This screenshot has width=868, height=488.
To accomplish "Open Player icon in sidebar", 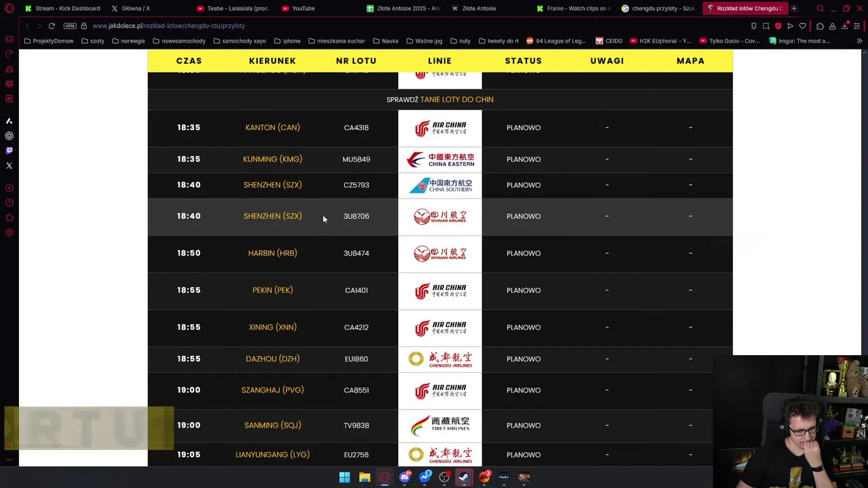I will click(9, 188).
